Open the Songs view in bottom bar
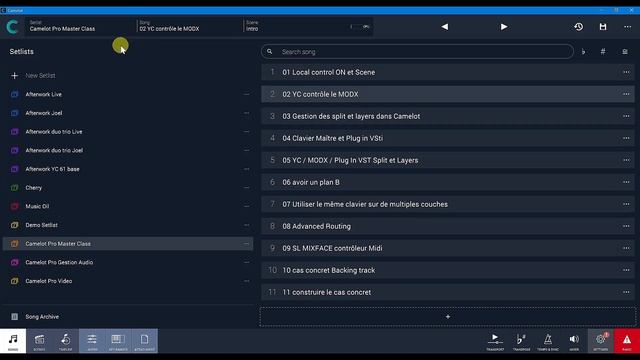Image resolution: width=640 pixels, height=360 pixels. click(x=13, y=341)
